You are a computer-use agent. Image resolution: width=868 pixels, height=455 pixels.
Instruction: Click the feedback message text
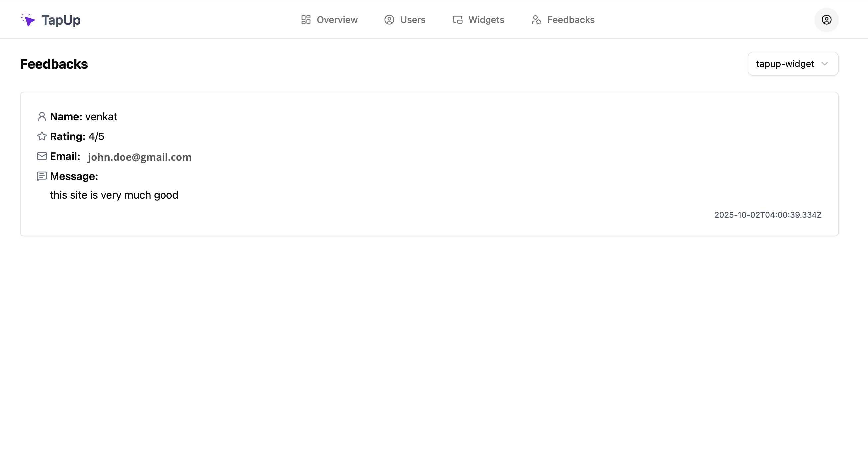pyautogui.click(x=114, y=195)
